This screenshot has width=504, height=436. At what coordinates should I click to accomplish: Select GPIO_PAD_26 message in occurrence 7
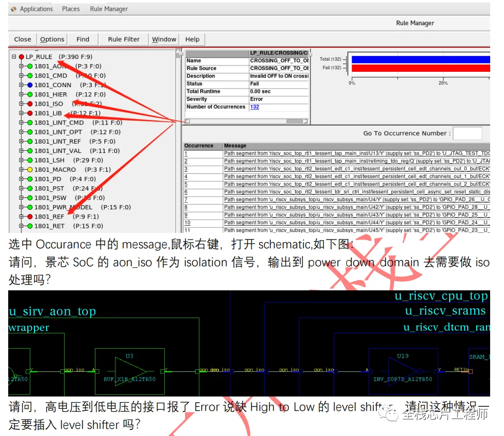pos(357,200)
